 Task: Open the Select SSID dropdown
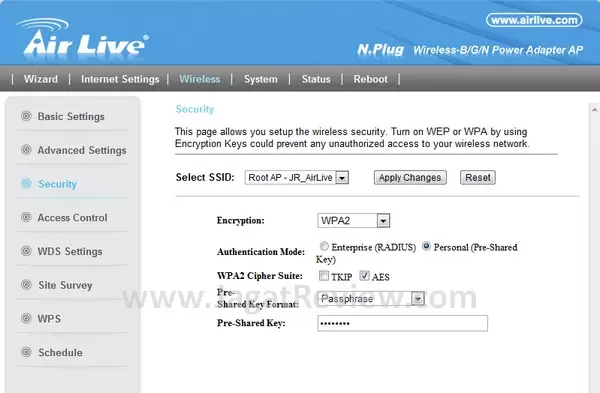pos(297,178)
